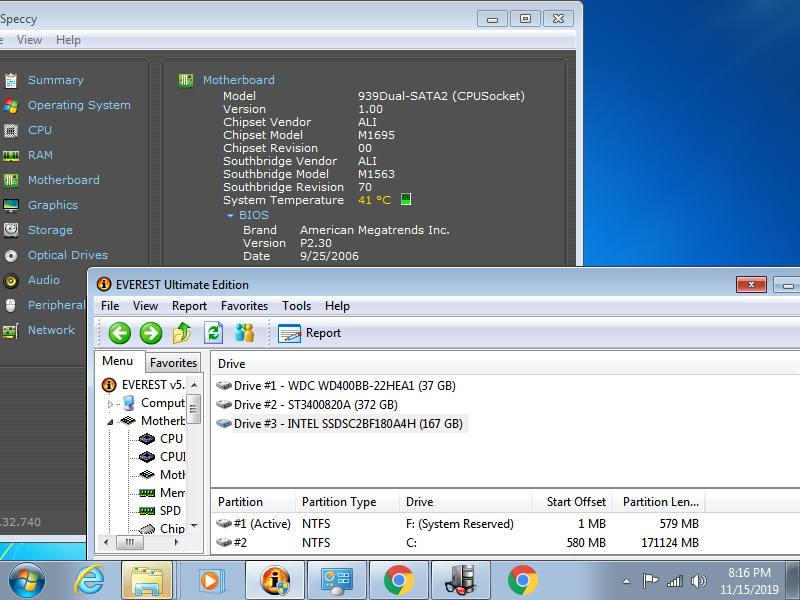Viewport: 800px width, 600px height.
Task: Select Optical Drives in Speccy
Action: pos(68,255)
